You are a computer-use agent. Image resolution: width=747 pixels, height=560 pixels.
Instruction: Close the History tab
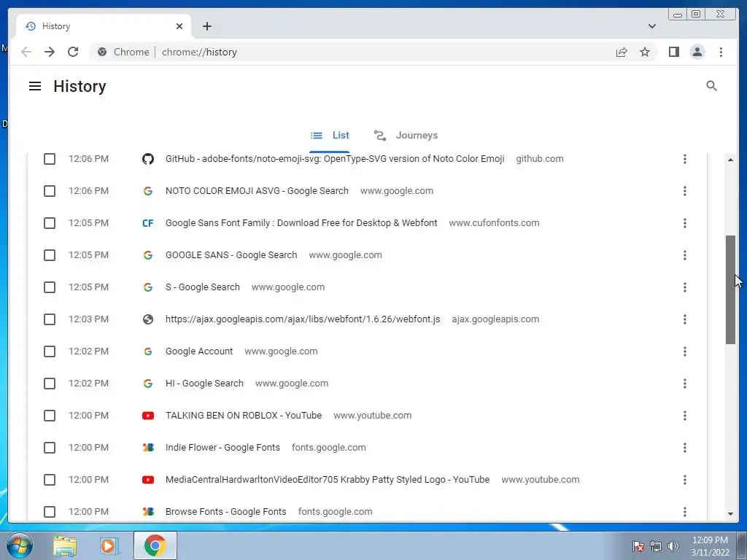click(x=179, y=26)
